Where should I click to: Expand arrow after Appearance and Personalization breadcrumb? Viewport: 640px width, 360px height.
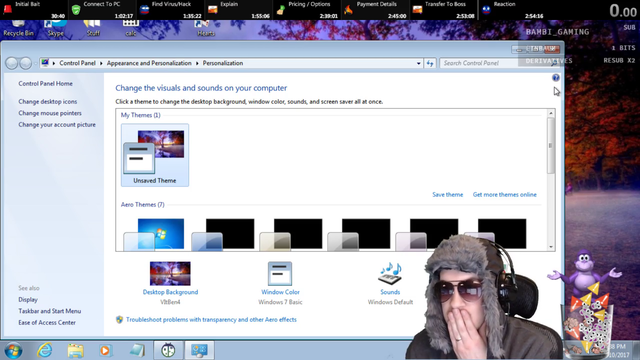click(x=197, y=63)
